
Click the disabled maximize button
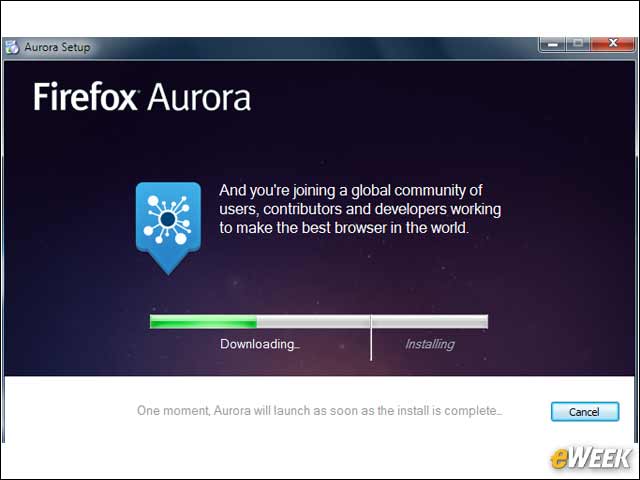(578, 43)
